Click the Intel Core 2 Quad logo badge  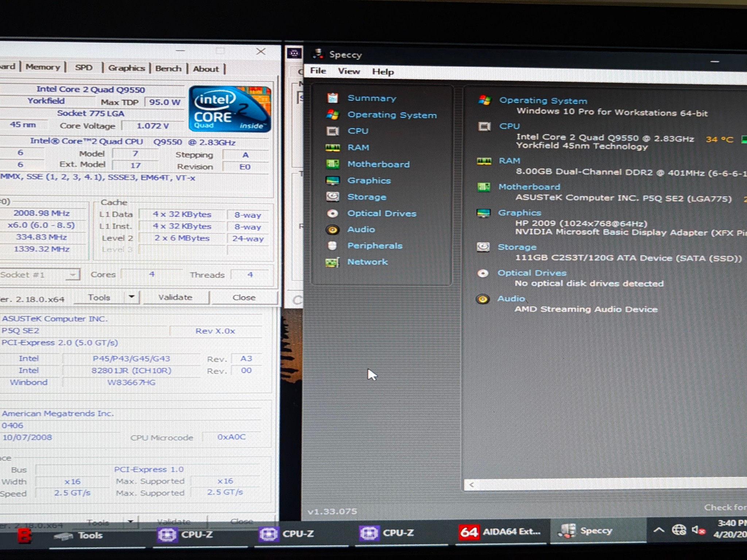[x=230, y=109]
